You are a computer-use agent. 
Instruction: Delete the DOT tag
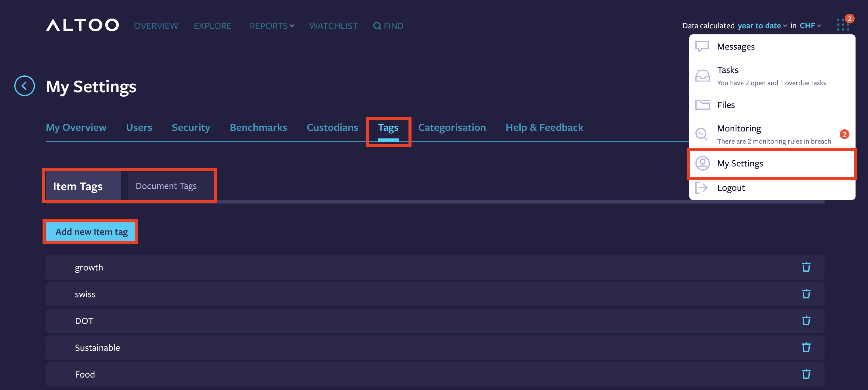click(x=806, y=320)
